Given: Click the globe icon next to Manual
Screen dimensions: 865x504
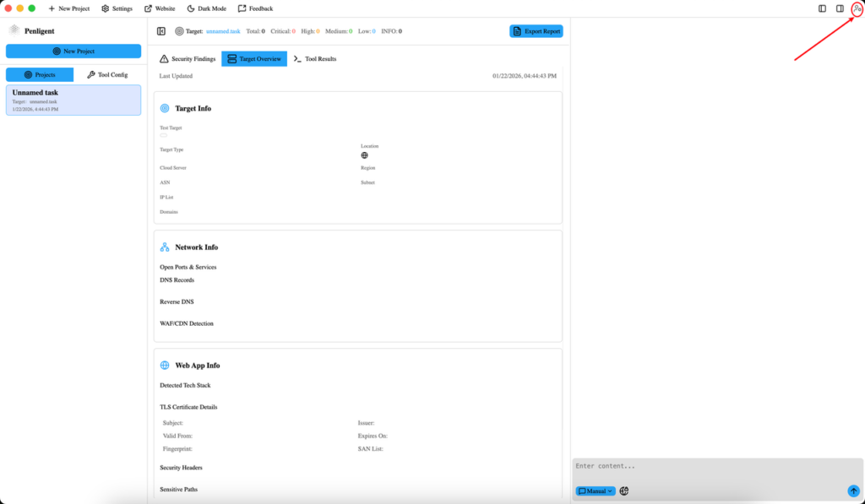Looking at the screenshot, I should pyautogui.click(x=624, y=490).
